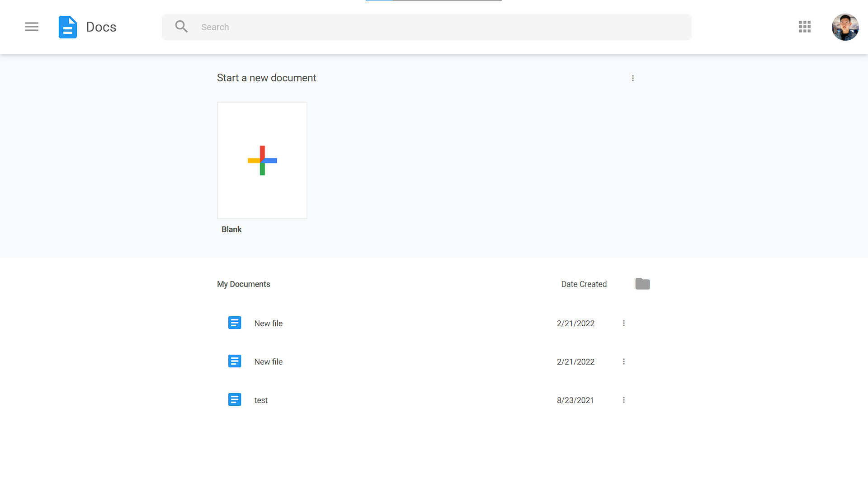
Task: Click the second New file document icon
Action: pos(235,361)
